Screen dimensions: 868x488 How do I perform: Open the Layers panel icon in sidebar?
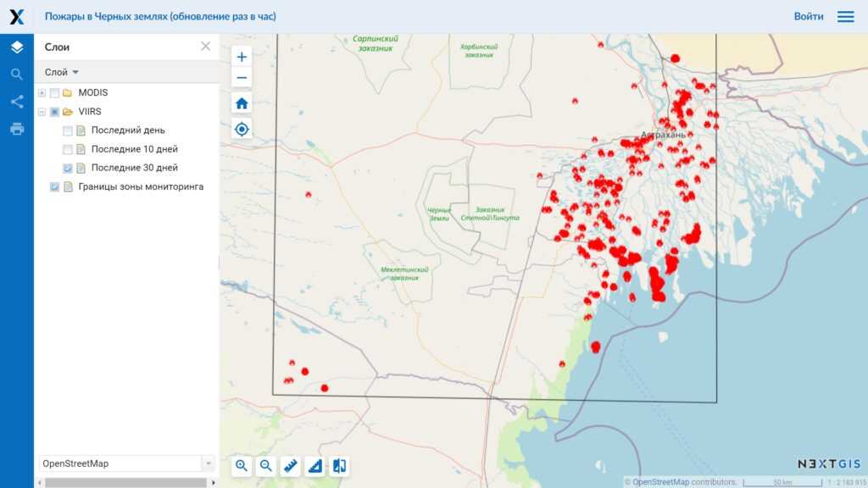coord(17,47)
